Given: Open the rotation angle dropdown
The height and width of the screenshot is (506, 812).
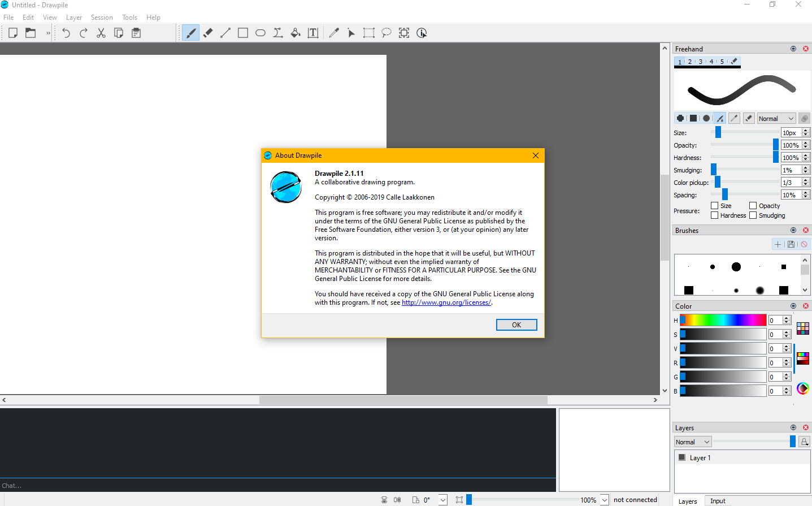Looking at the screenshot, I should (x=443, y=500).
